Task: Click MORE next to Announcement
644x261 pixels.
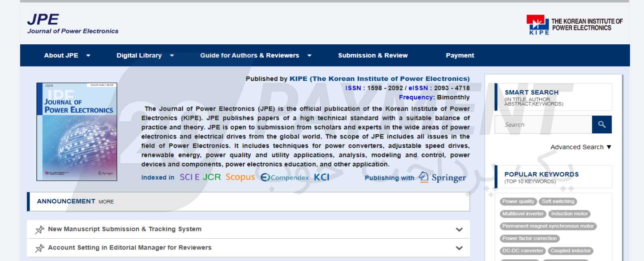Action: point(106,202)
